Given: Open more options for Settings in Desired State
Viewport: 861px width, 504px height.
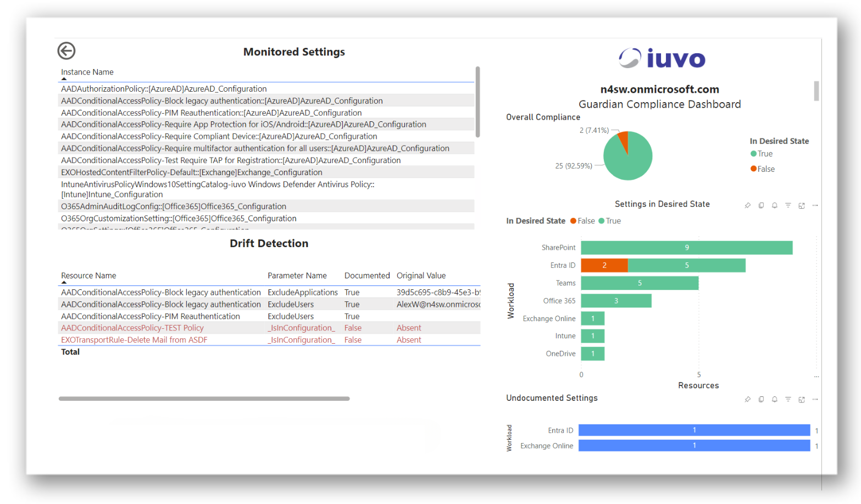Looking at the screenshot, I should pos(815,205).
